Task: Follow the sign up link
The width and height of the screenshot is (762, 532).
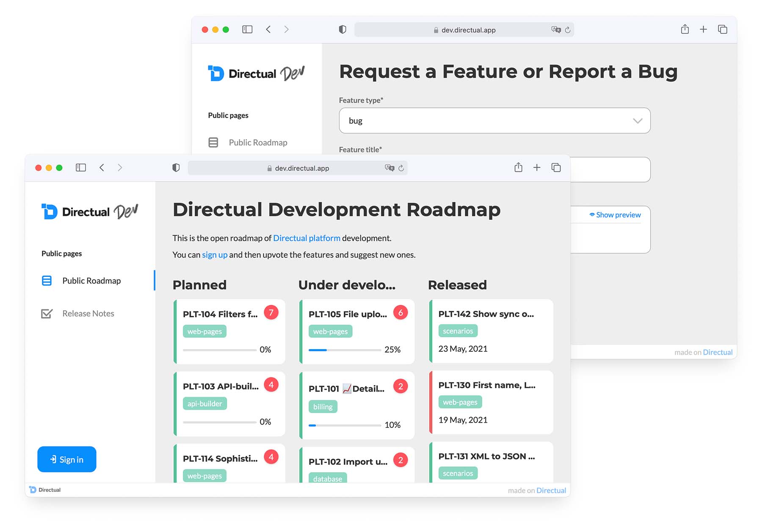Action: pos(215,255)
